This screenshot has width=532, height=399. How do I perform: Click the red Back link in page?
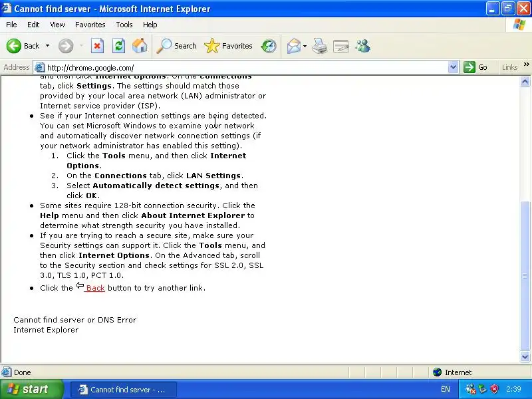click(x=95, y=288)
